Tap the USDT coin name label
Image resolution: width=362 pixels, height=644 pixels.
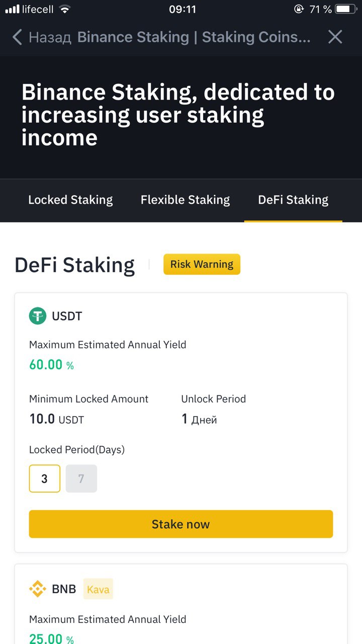point(67,316)
